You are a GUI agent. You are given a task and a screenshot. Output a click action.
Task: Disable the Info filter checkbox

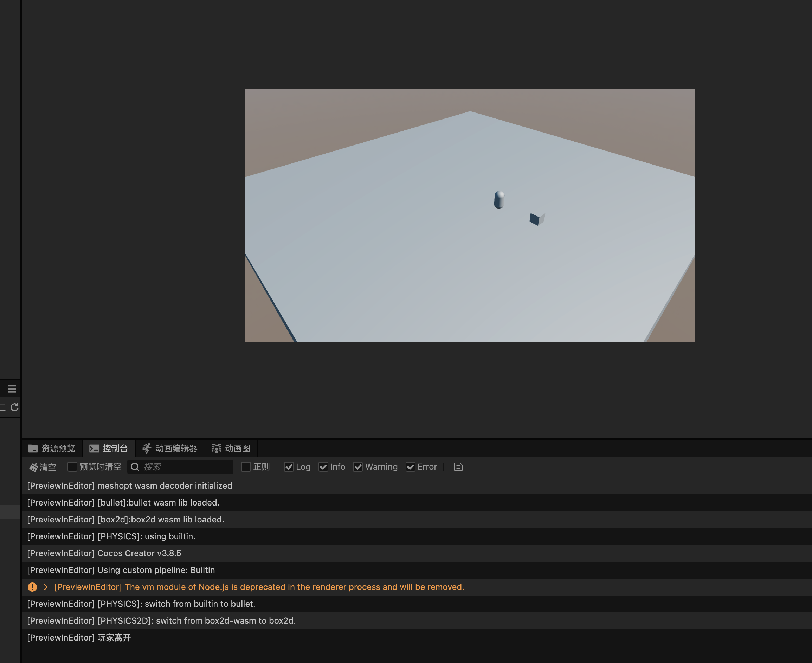pyautogui.click(x=323, y=467)
